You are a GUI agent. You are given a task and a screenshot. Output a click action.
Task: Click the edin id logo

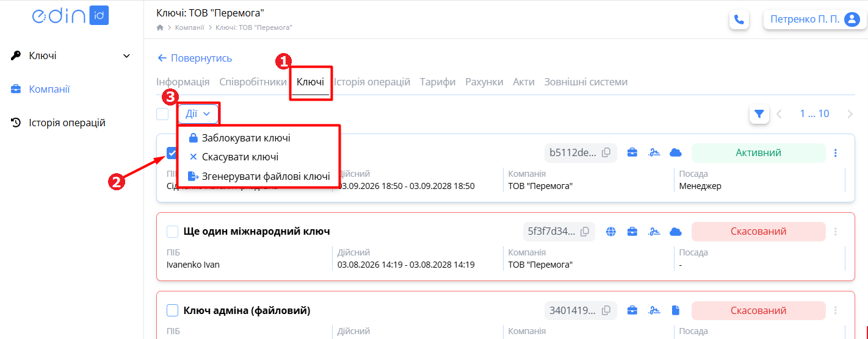(x=70, y=15)
